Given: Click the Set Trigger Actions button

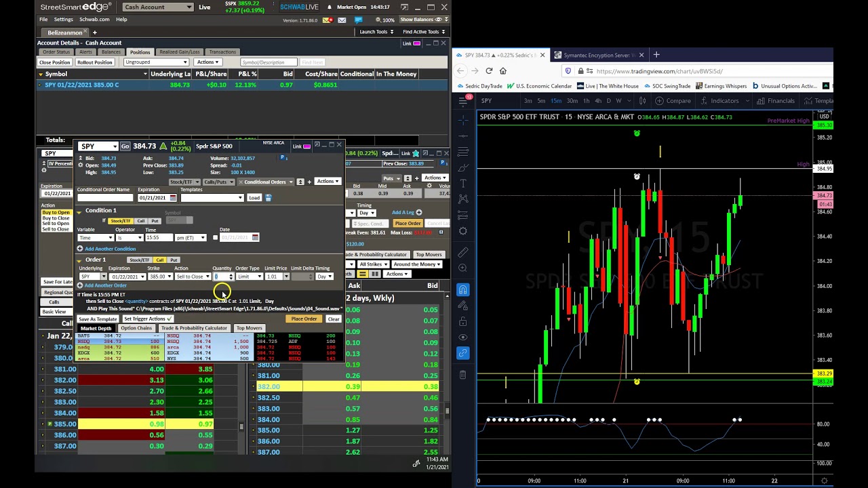Looking at the screenshot, I should pos(148,319).
